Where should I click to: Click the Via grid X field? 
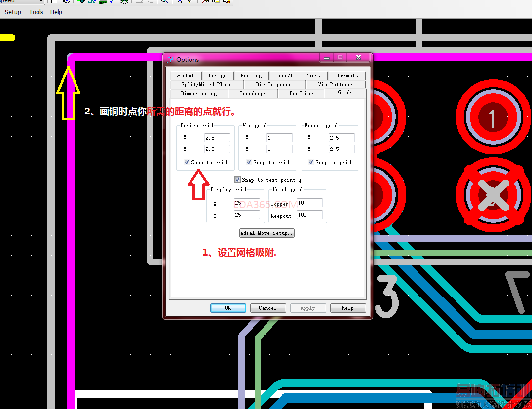tap(279, 137)
